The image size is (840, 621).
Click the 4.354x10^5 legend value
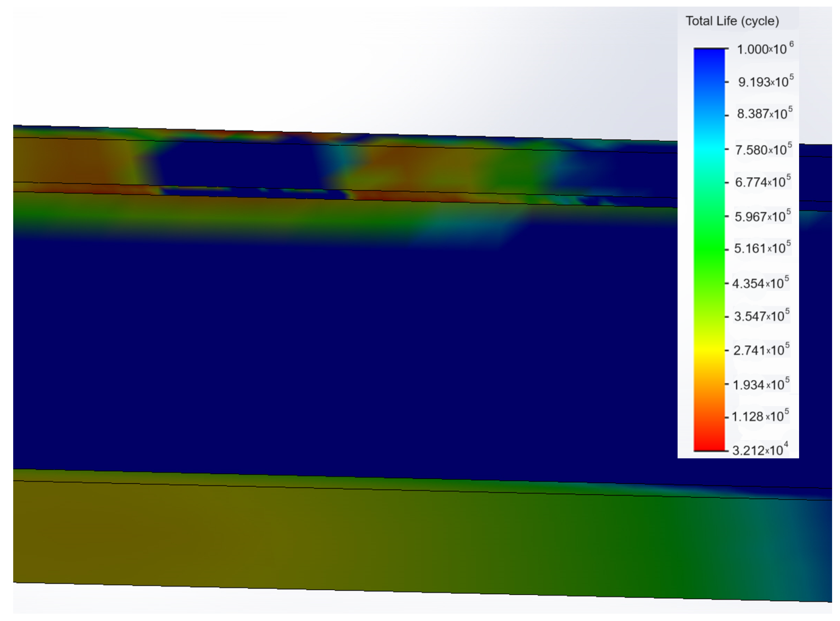coord(760,283)
